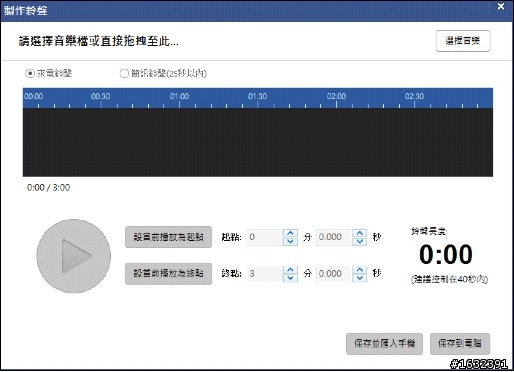The width and height of the screenshot is (514, 372).
Task: Click the 建議控制在40秒內 hint text
Action: [450, 279]
